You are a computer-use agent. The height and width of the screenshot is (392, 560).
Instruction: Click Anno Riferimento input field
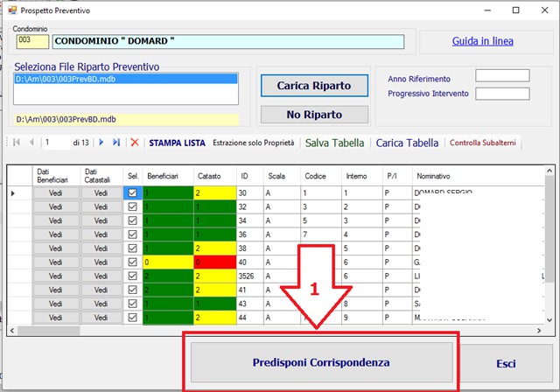click(x=502, y=75)
